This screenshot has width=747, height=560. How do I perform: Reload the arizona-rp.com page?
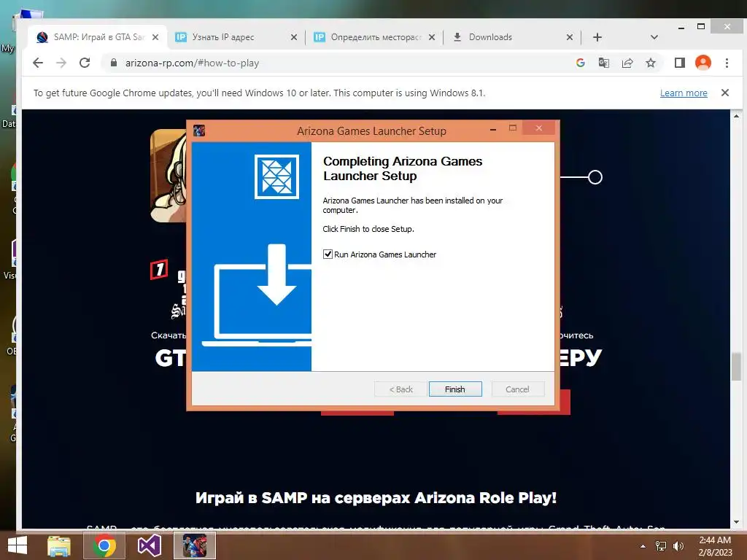[85, 63]
